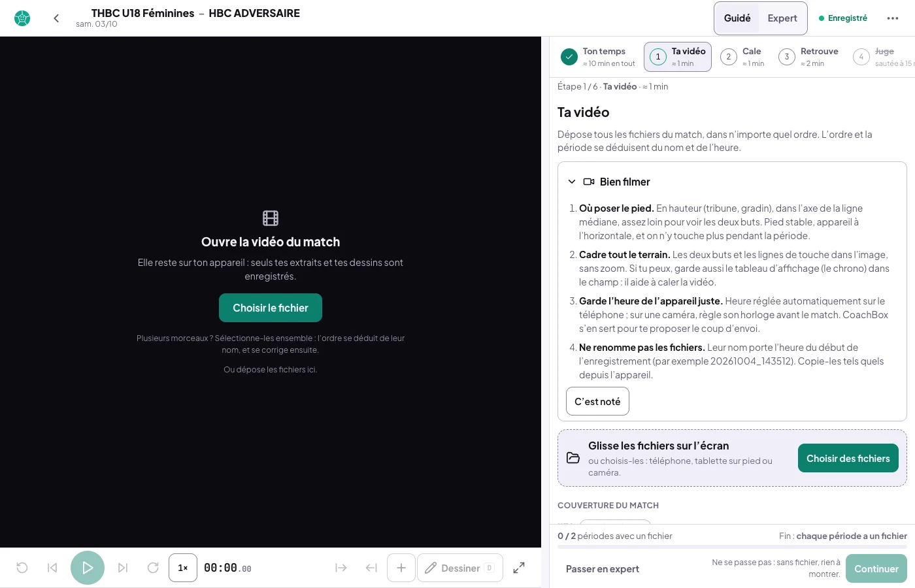Click the Choisir le fichier button
Viewport: 915px width, 588px height.
(x=271, y=308)
